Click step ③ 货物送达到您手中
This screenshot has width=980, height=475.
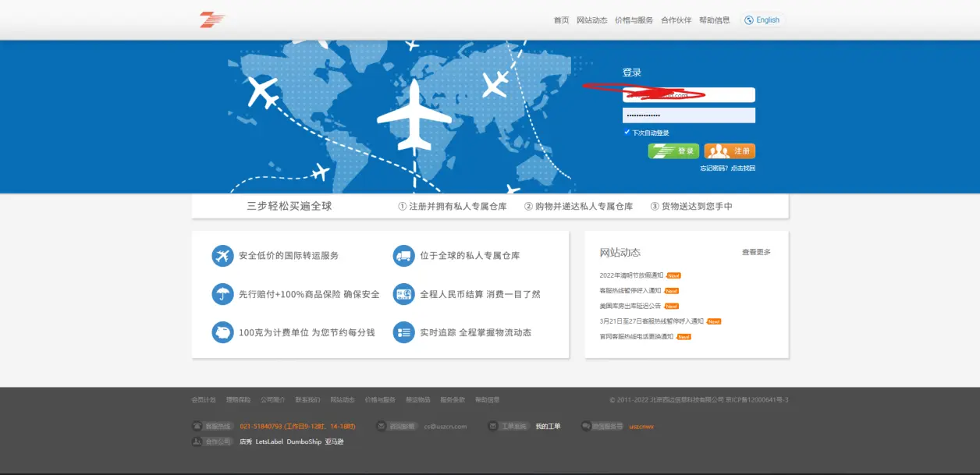point(691,207)
